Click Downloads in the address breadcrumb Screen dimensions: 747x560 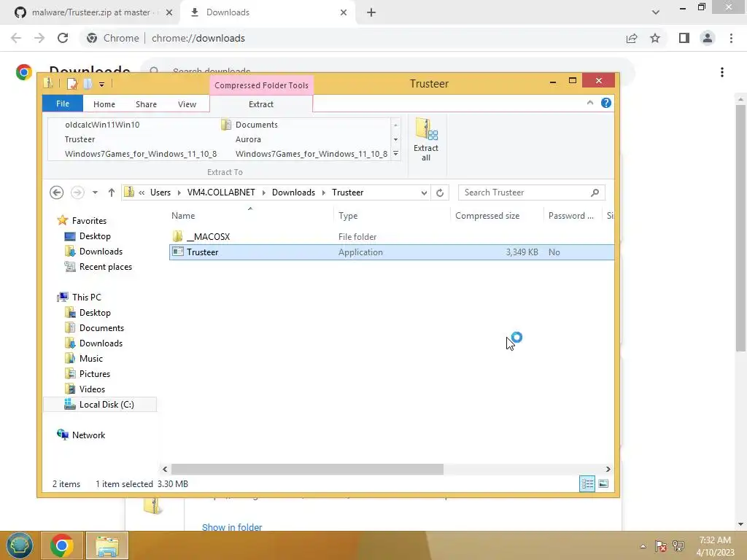(293, 192)
